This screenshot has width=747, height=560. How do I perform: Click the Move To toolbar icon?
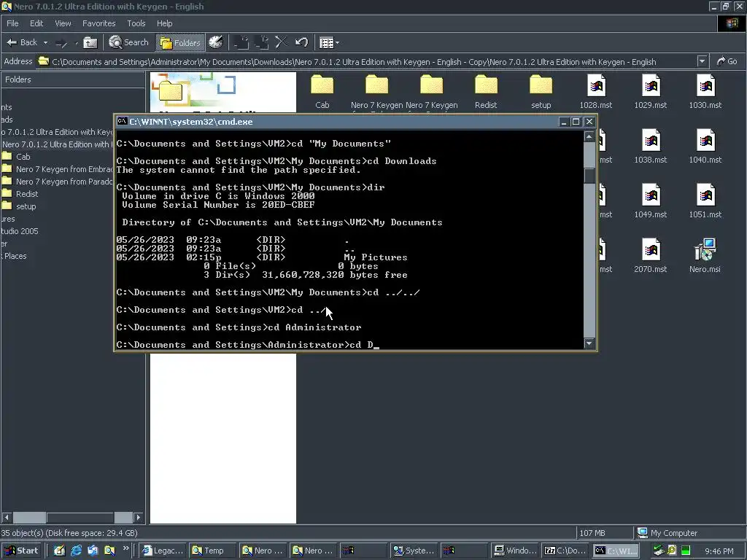pyautogui.click(x=241, y=42)
